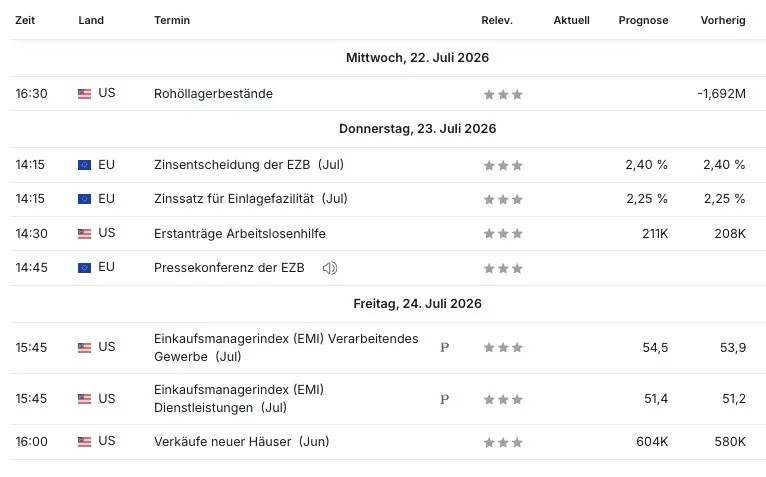Click the EU flag in Zinsentscheidung der EZB row
Image resolution: width=766 pixels, height=477 pixels.
coord(85,165)
